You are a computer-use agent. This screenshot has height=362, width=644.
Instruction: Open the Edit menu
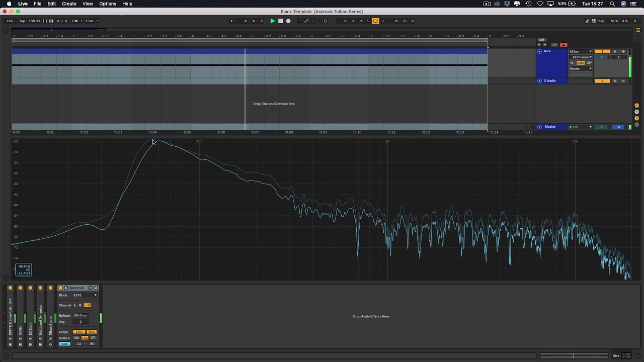click(x=52, y=4)
